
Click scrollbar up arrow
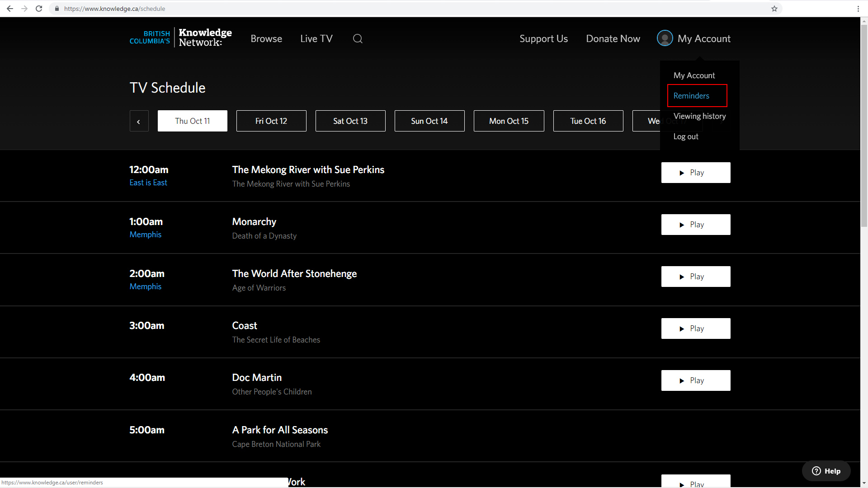tap(864, 20)
